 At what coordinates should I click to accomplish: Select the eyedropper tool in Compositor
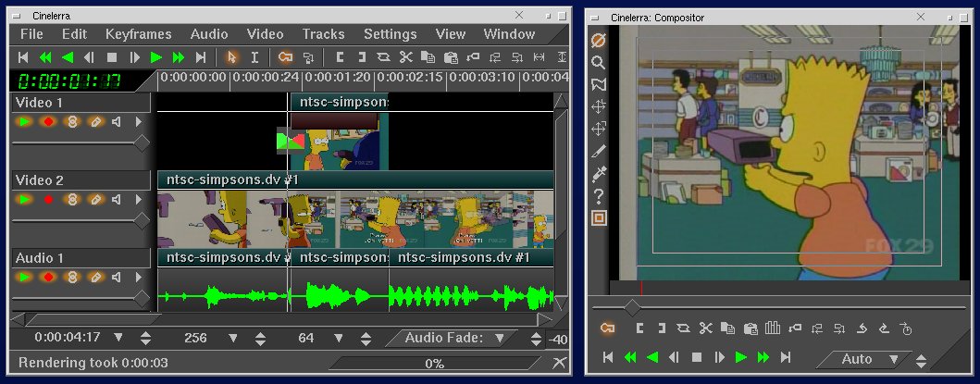tap(598, 173)
